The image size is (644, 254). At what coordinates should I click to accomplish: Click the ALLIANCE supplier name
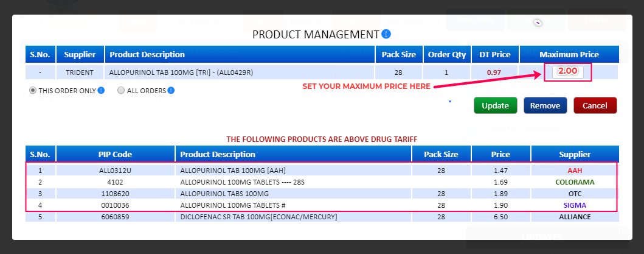tap(575, 217)
